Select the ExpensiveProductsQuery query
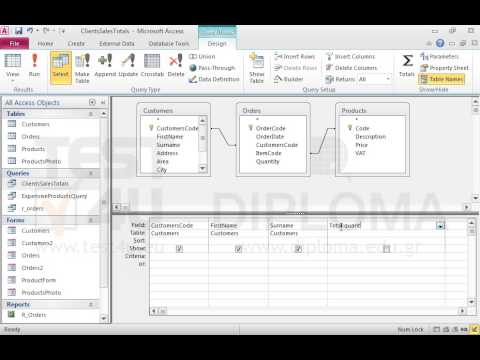 [x=54, y=196]
